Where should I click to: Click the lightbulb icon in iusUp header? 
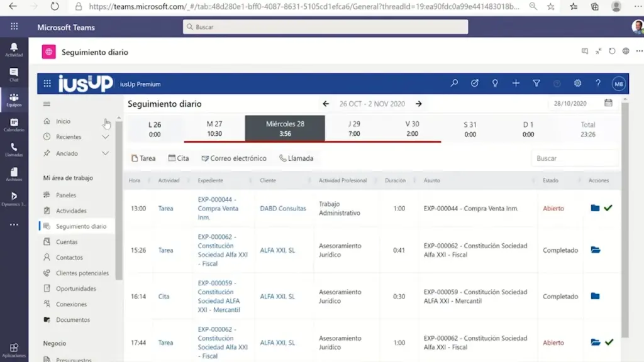pyautogui.click(x=495, y=84)
